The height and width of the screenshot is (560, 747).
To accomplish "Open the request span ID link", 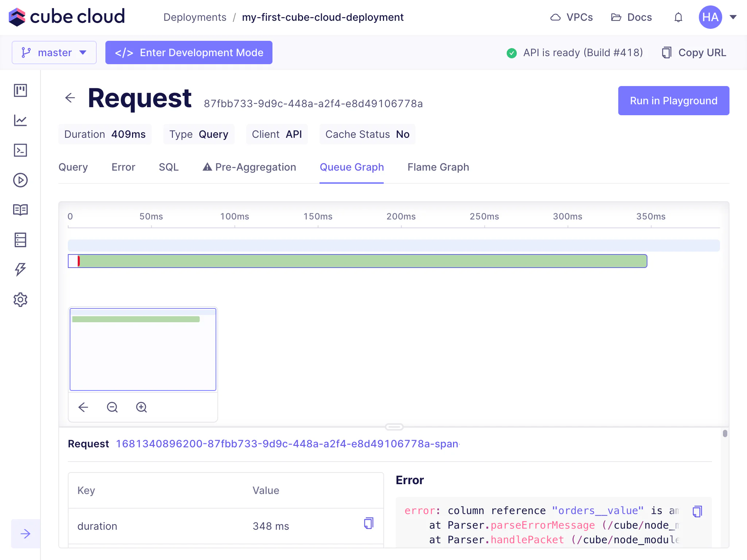I will pyautogui.click(x=287, y=444).
